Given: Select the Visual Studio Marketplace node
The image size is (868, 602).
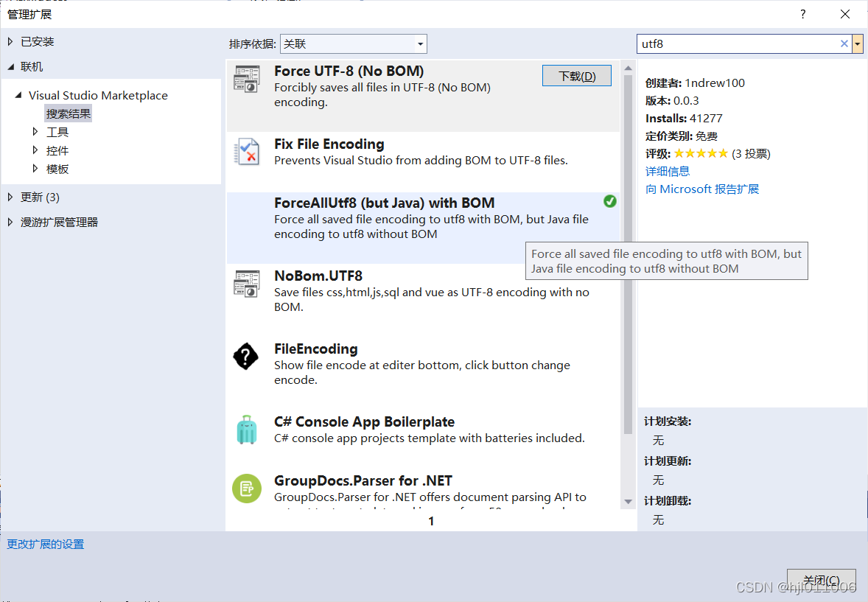Looking at the screenshot, I should click(x=98, y=96).
